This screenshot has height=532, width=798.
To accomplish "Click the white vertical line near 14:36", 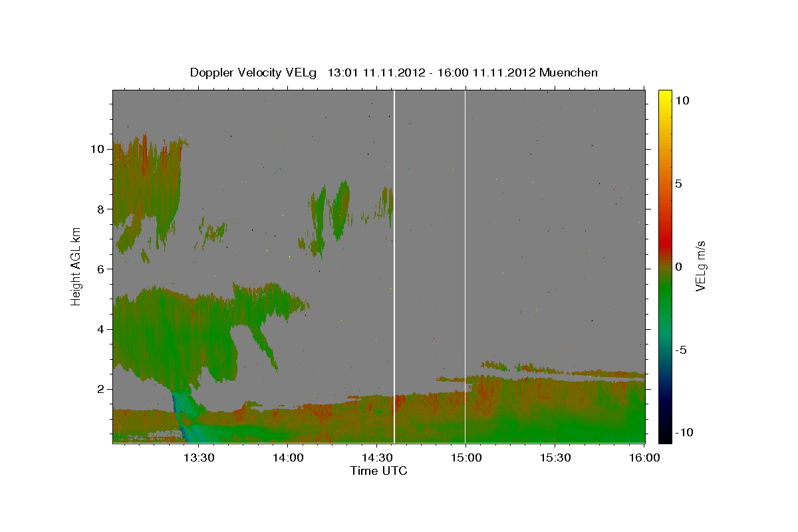I will coord(394,266).
